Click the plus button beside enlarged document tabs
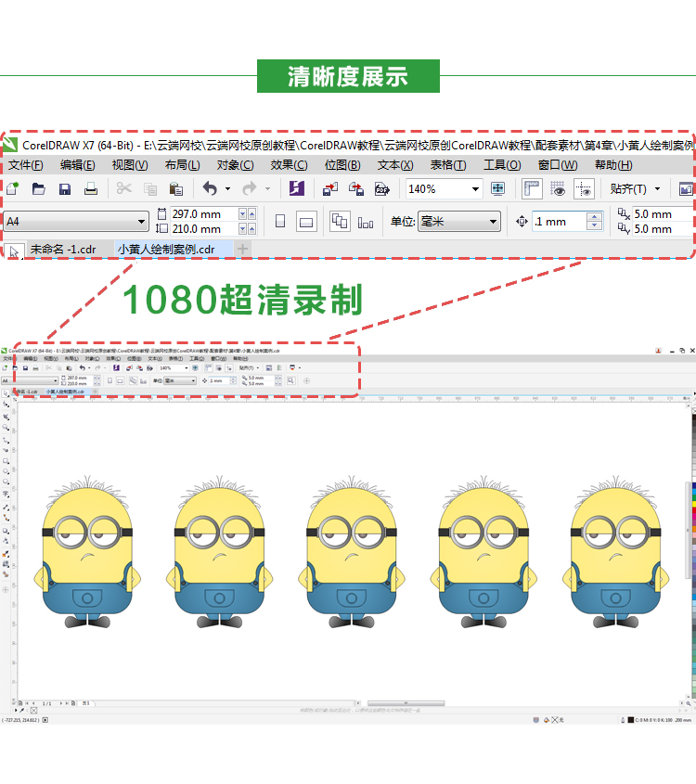696x784 pixels. [x=242, y=250]
